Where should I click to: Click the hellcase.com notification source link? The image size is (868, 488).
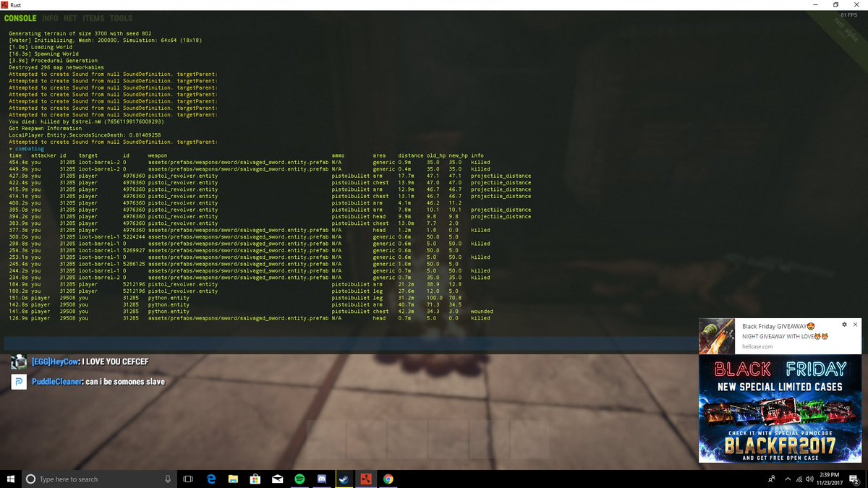(x=758, y=346)
